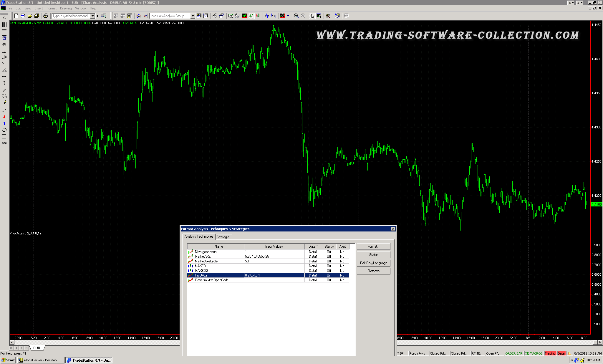Switch to the Strategies tab

[223, 237]
